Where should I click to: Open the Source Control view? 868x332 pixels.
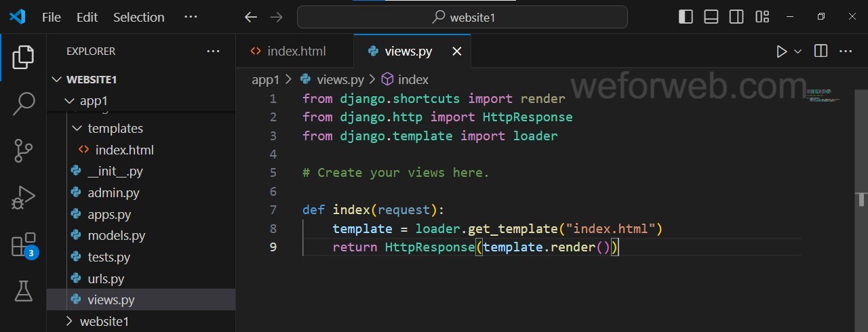[23, 150]
